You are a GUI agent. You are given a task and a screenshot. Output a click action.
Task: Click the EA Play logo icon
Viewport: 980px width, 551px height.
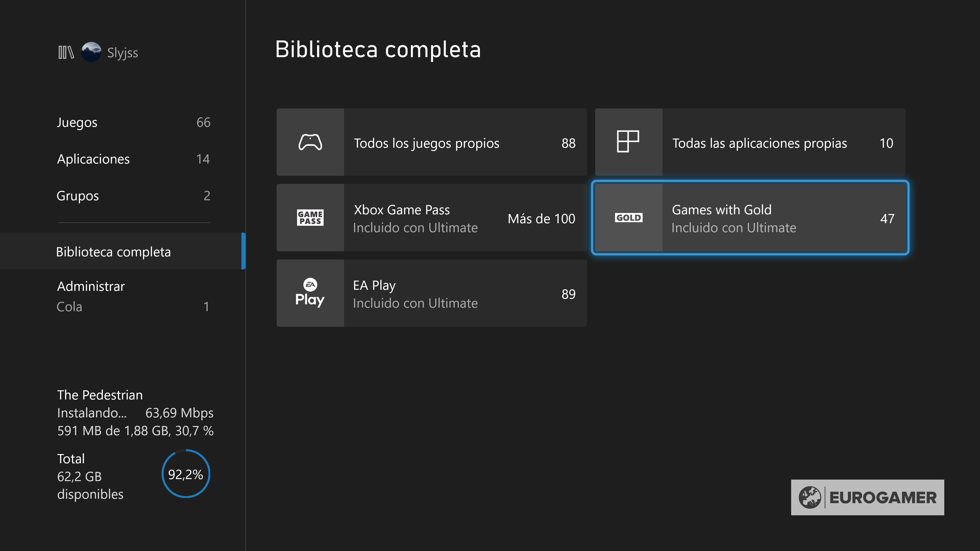[x=310, y=293]
